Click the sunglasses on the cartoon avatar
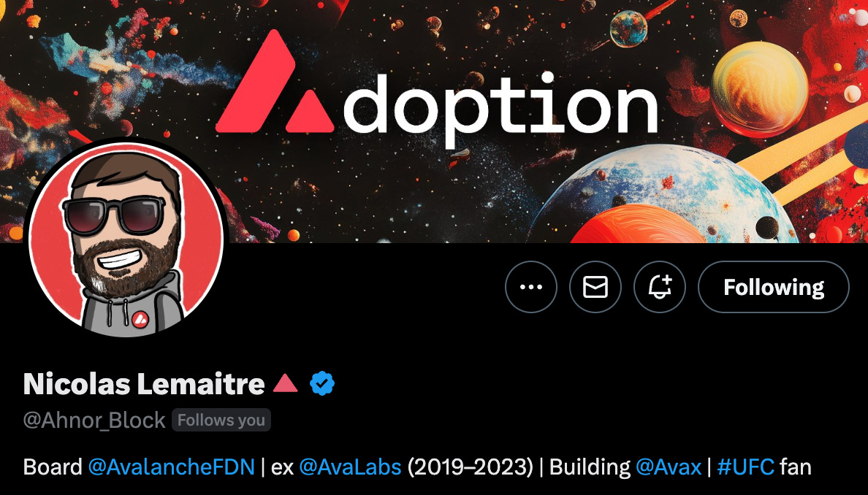The image size is (868, 495). tap(115, 215)
